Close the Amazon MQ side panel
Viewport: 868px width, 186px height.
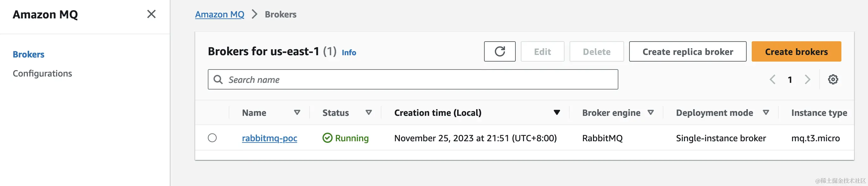click(151, 14)
